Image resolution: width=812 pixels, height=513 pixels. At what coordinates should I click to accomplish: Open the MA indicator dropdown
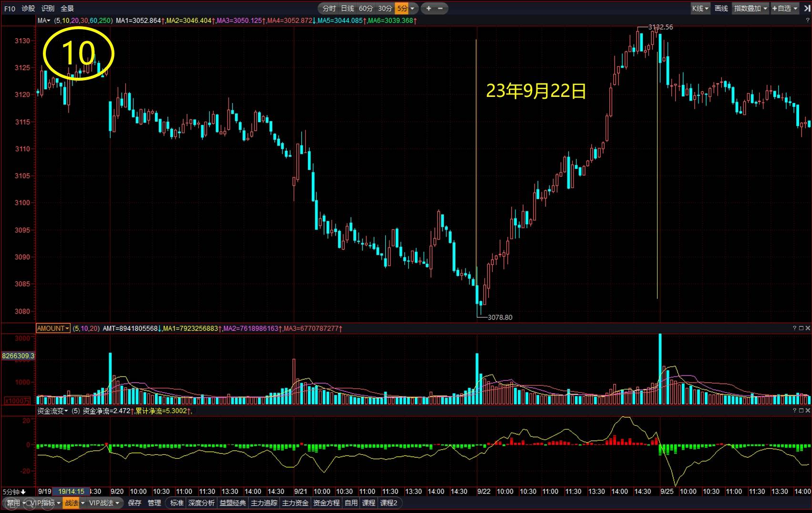pos(44,21)
